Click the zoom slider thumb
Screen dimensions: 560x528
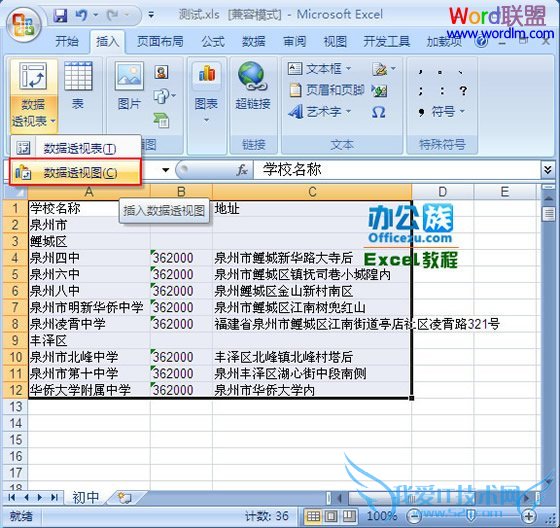click(x=471, y=516)
